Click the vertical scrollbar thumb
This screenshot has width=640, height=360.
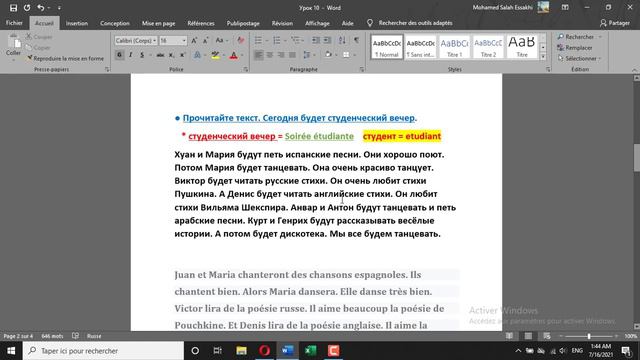[x=636, y=158]
